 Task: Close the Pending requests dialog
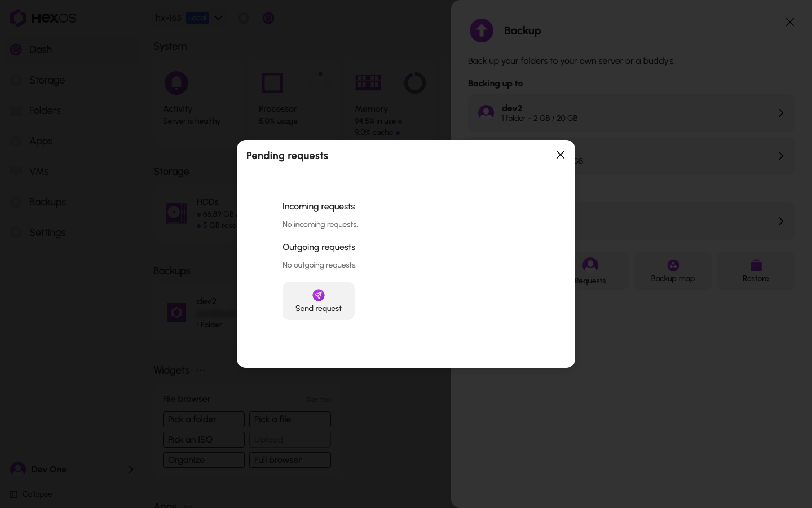[561, 155]
